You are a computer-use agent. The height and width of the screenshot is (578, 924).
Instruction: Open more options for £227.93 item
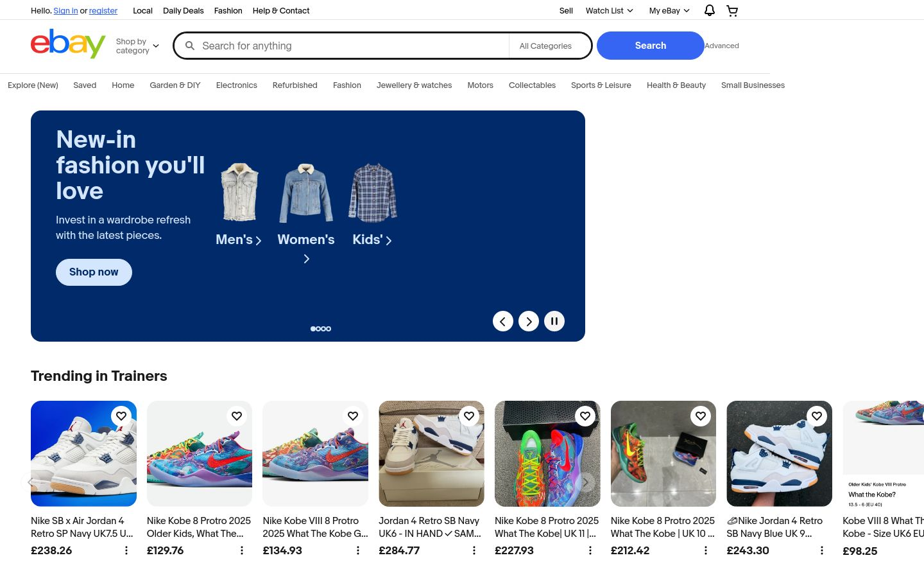pos(590,550)
